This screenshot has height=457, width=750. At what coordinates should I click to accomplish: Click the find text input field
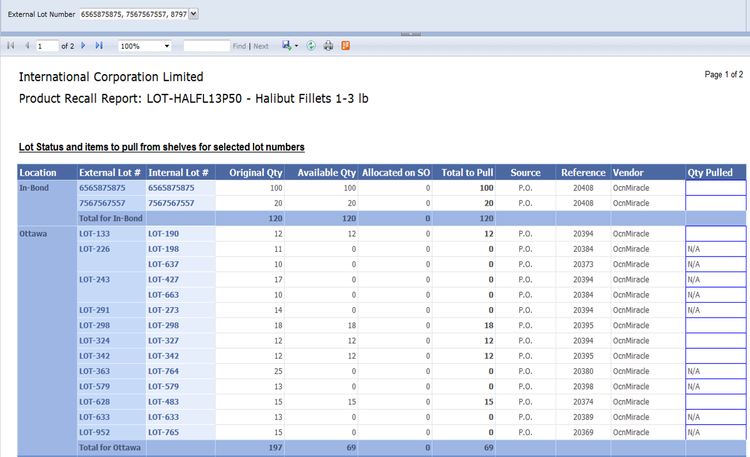pyautogui.click(x=207, y=46)
